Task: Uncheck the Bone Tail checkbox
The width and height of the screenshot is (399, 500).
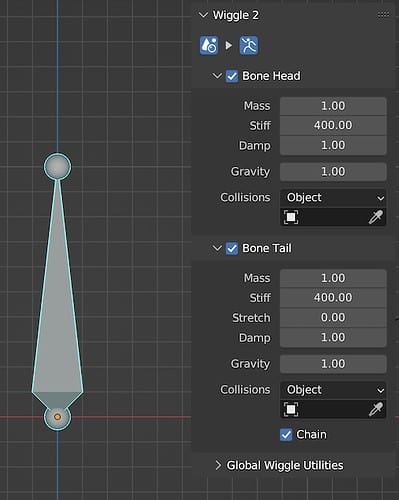Action: pyautogui.click(x=232, y=248)
